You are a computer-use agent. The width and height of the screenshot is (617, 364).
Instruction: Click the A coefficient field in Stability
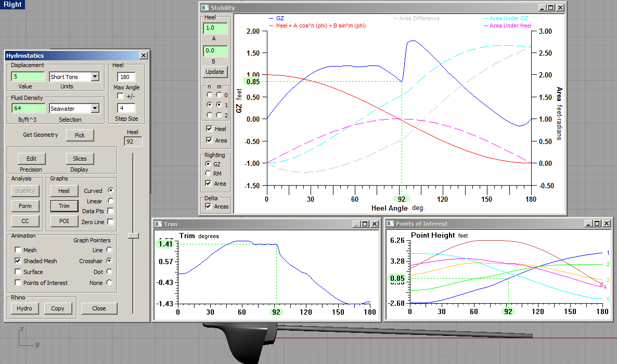point(215,28)
